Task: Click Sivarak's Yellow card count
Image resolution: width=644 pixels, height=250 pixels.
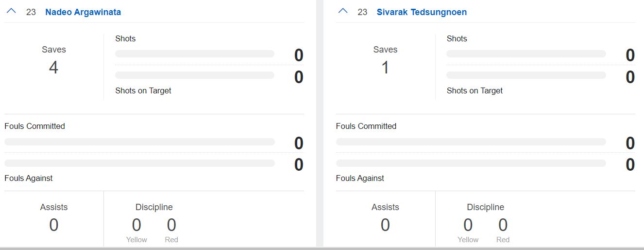Action: [x=468, y=225]
